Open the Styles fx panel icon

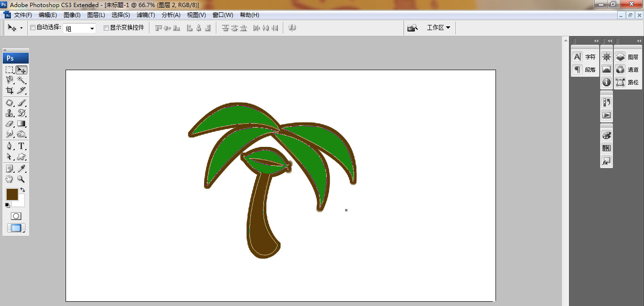tap(606, 161)
